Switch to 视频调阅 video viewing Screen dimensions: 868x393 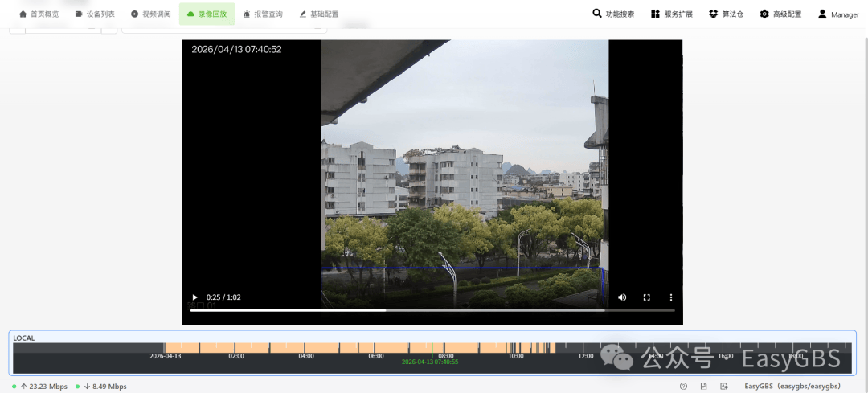click(x=150, y=14)
